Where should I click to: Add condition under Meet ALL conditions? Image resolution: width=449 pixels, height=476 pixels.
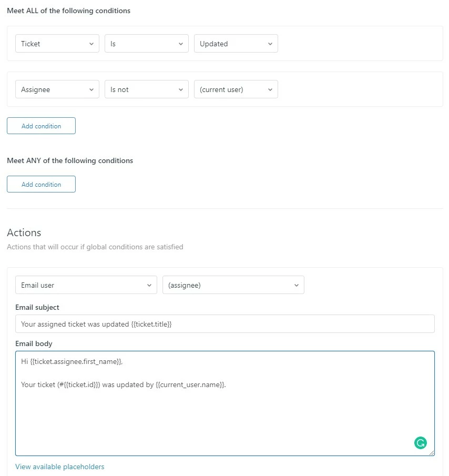point(41,126)
